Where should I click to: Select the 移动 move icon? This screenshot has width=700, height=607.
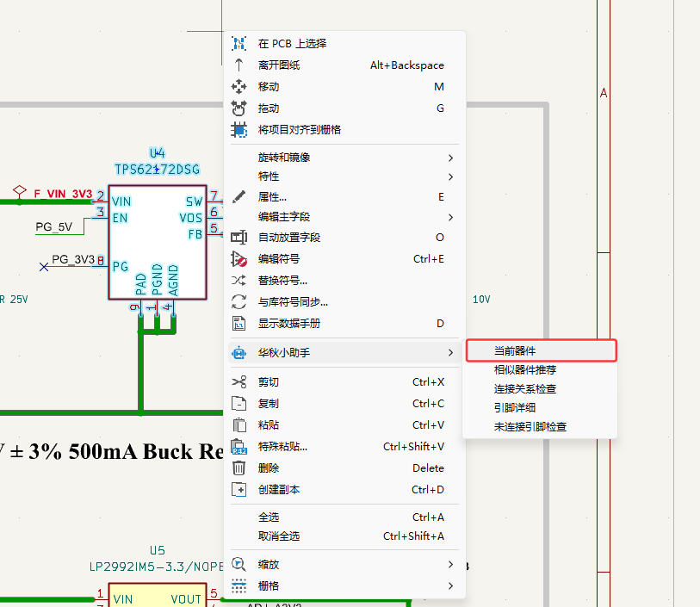click(239, 87)
